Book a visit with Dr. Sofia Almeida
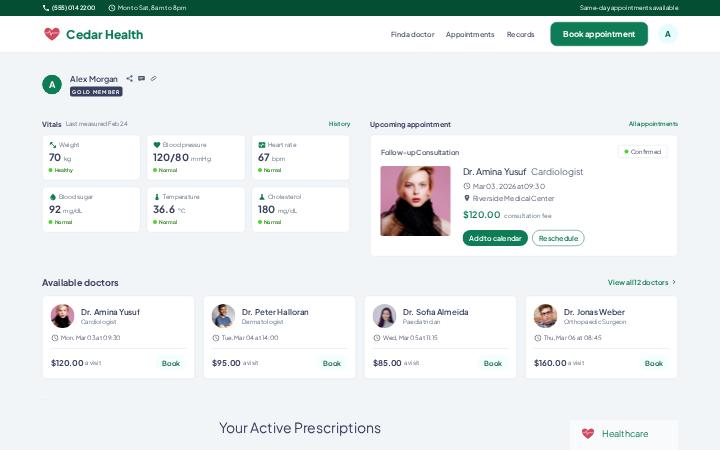This screenshot has height=450, width=720. pyautogui.click(x=493, y=363)
